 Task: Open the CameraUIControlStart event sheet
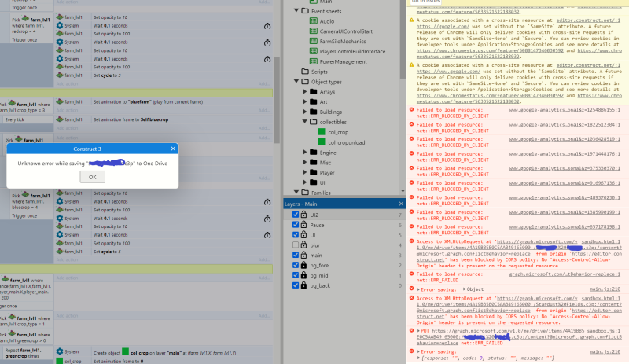(x=346, y=31)
